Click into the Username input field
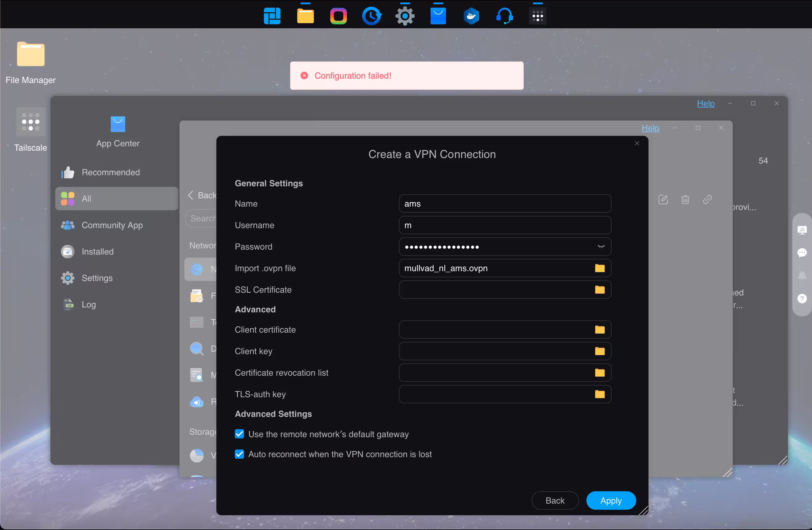Image resolution: width=812 pixels, height=530 pixels. [504, 225]
